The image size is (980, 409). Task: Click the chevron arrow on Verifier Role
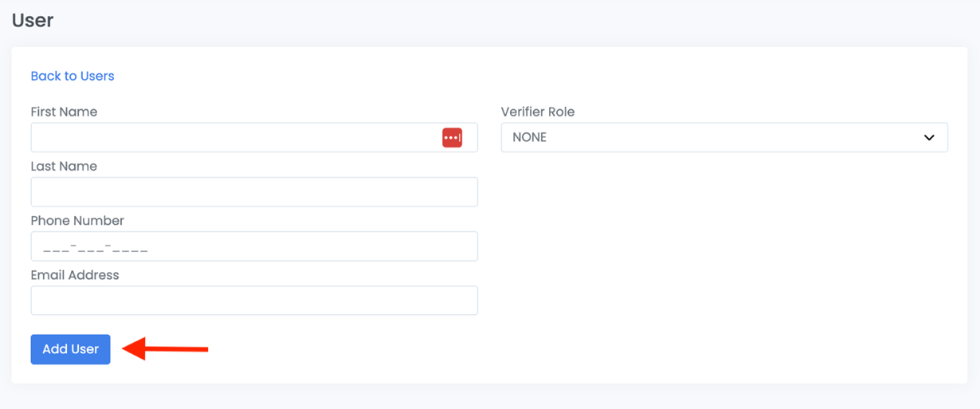point(928,138)
